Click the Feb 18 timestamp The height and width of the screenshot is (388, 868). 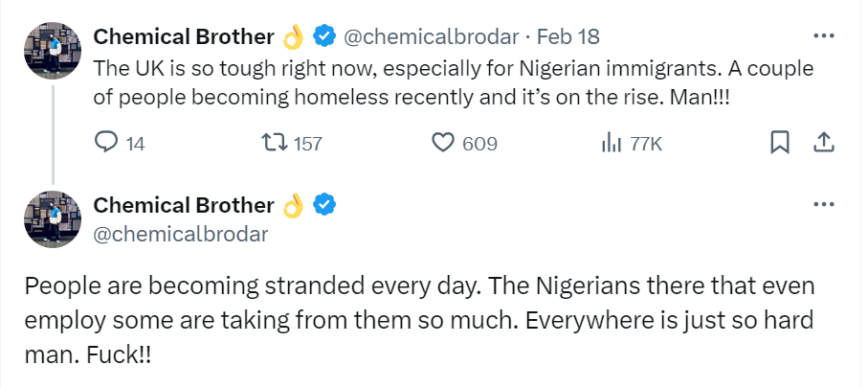568,36
